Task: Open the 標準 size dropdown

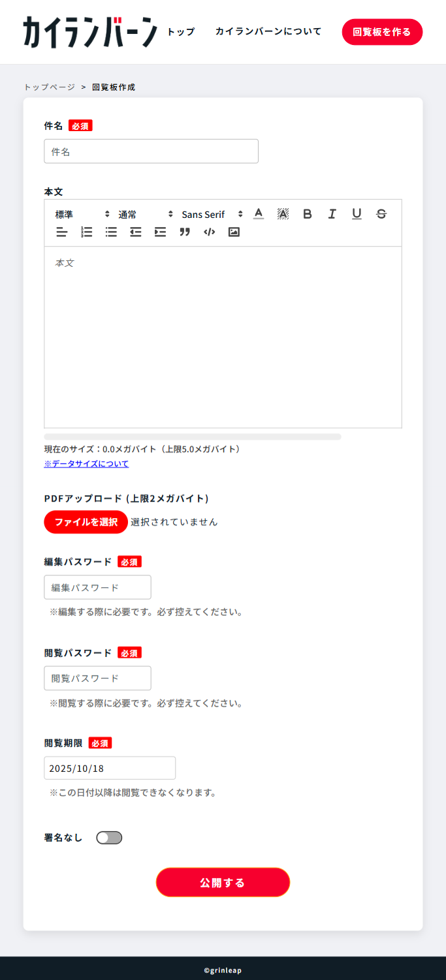Action: [82, 214]
